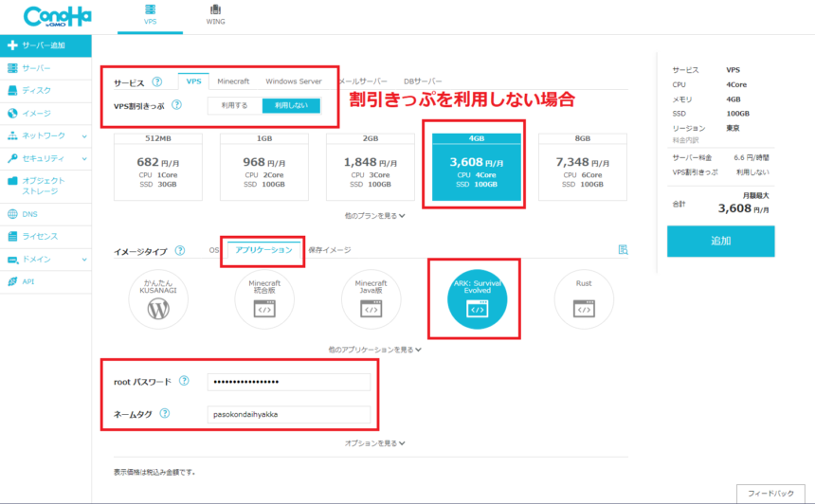Open the VPS top navigation tab

[x=151, y=16]
